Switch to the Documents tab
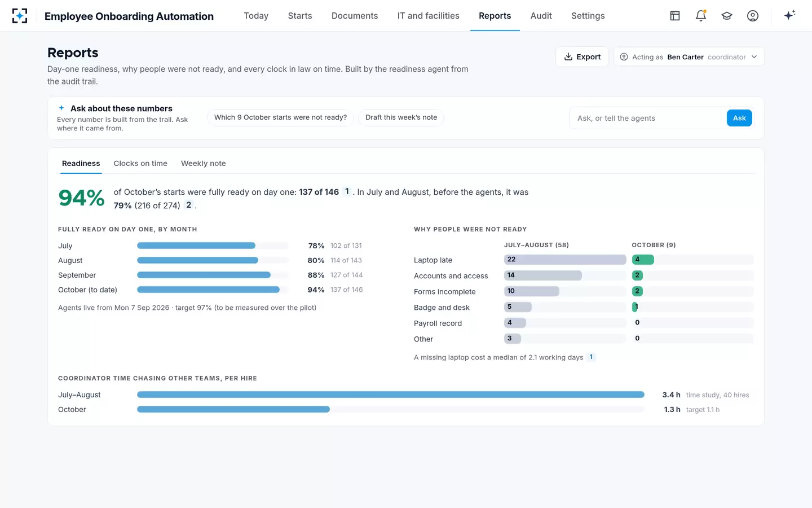Screen dimensions: 812x508 pos(355,16)
